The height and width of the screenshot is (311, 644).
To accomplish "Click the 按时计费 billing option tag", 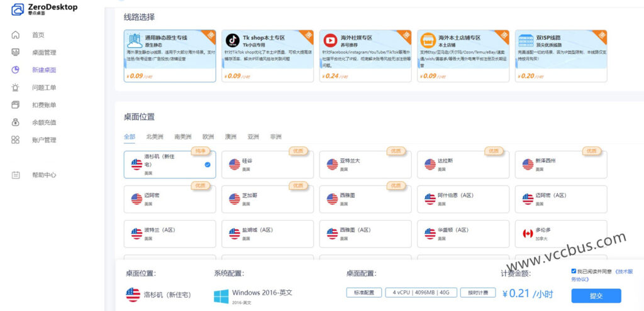I will (x=477, y=293).
